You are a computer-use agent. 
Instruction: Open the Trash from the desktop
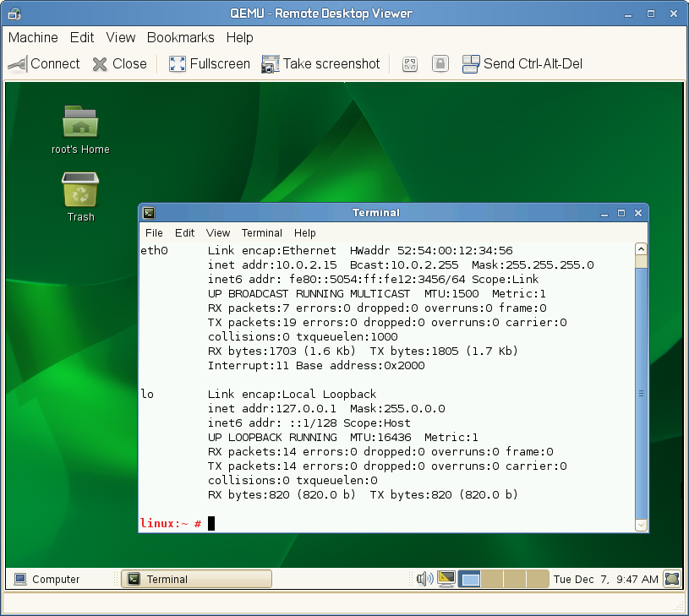(79, 190)
